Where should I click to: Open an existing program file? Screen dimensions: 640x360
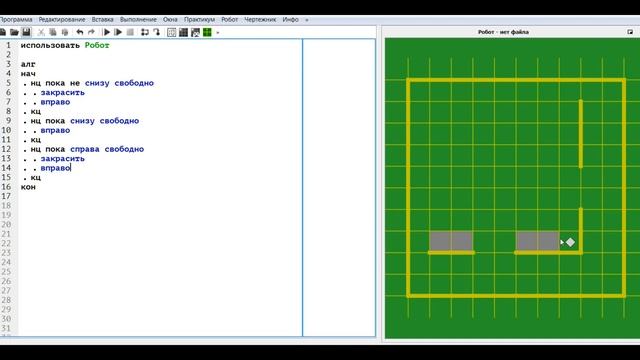pos(14,32)
